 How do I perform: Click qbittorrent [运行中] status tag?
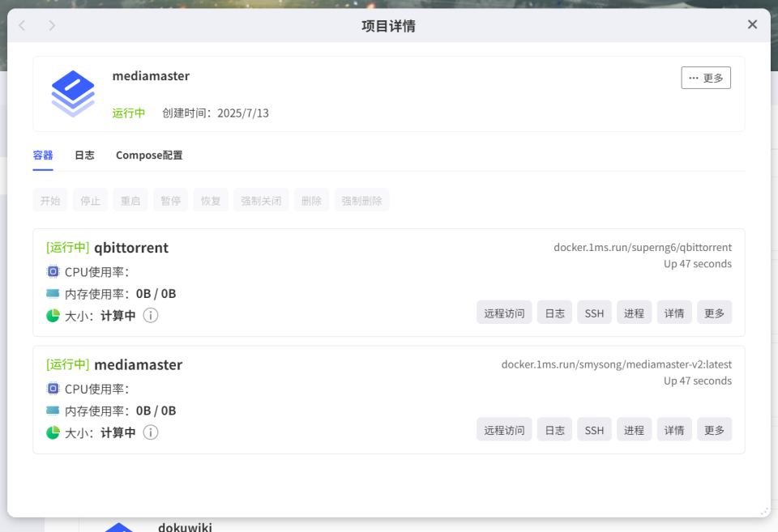coord(67,248)
